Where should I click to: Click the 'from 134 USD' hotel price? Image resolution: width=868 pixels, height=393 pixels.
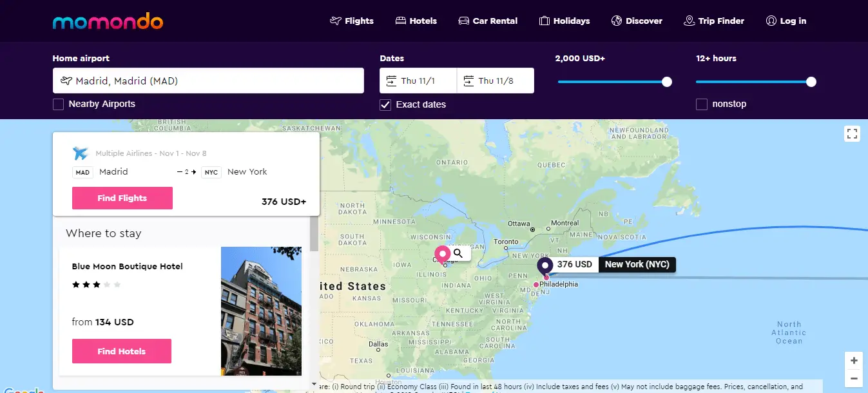point(103,322)
